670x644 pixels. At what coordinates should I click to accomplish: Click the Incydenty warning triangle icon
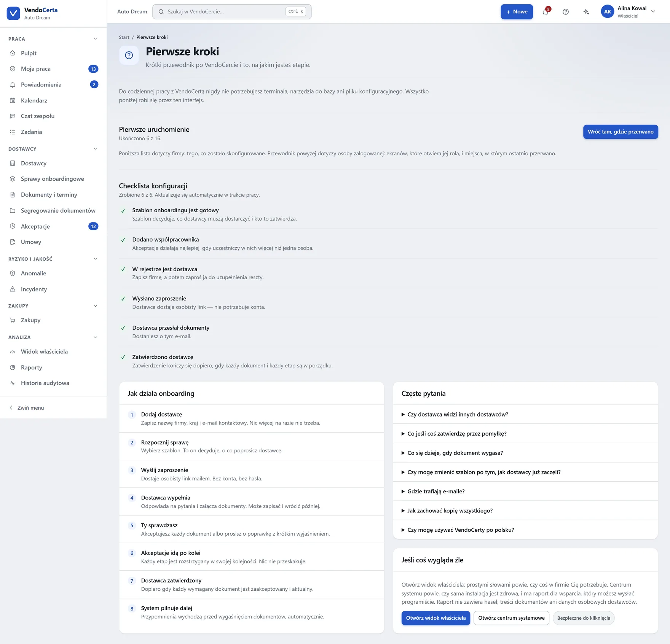click(x=13, y=289)
